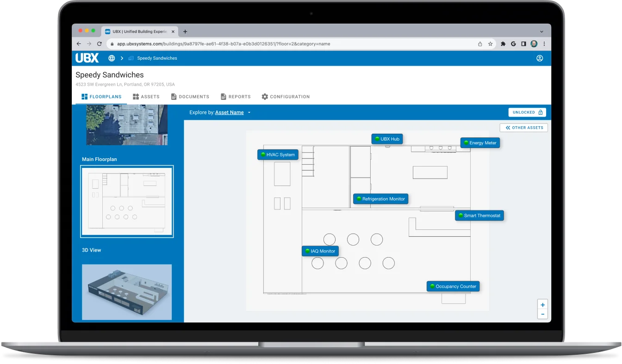Go back with browser back arrow

[79, 44]
